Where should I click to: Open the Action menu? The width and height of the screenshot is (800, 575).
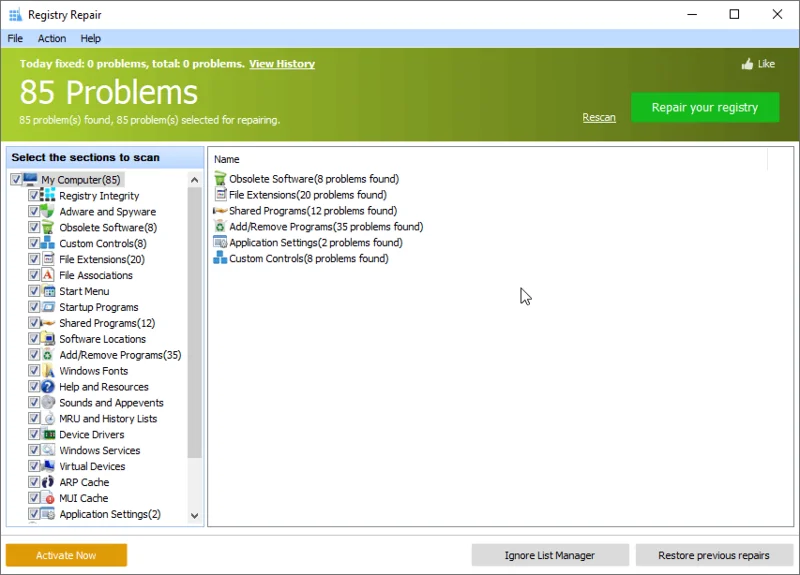(52, 38)
